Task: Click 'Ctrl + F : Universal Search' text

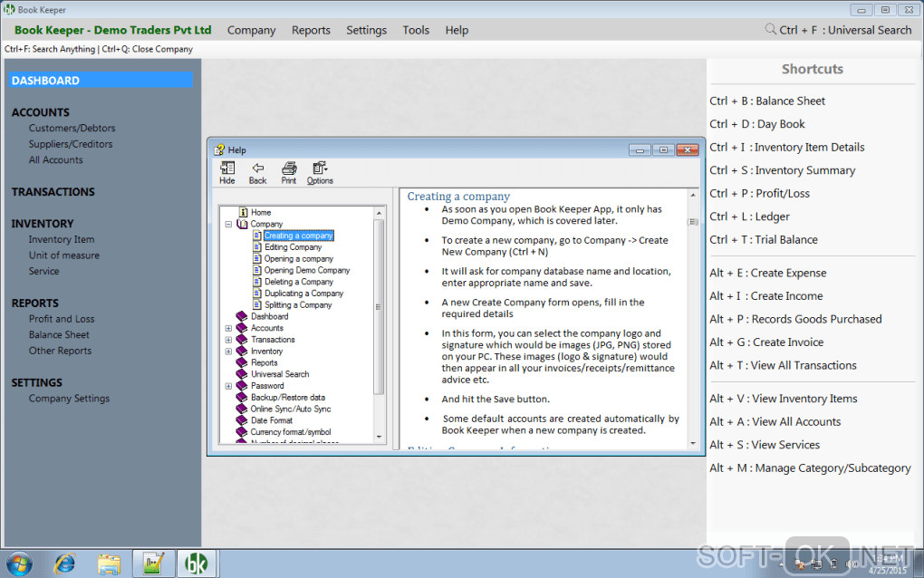Action: [x=845, y=30]
